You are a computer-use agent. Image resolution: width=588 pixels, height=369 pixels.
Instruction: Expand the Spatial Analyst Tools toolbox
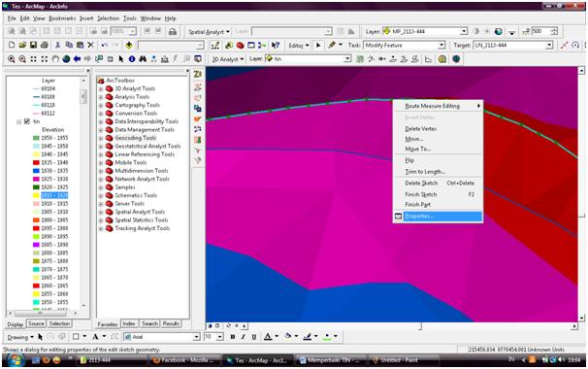[x=101, y=212]
